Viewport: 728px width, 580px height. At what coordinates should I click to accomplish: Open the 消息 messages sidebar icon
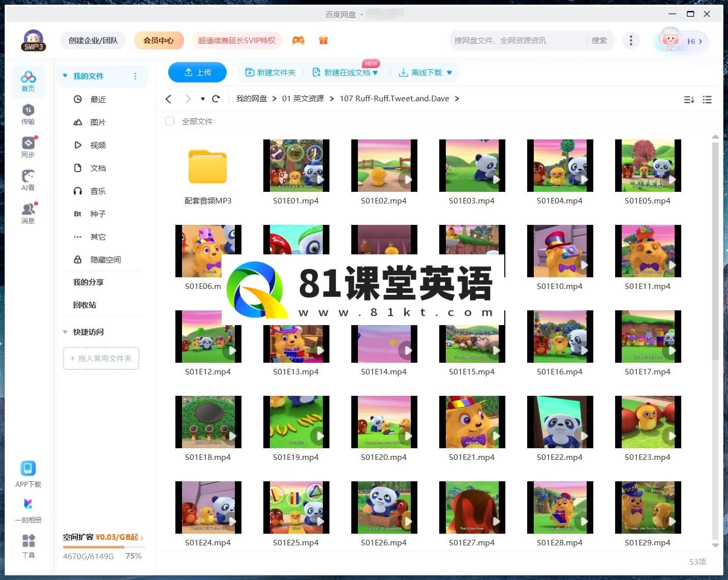[x=28, y=214]
